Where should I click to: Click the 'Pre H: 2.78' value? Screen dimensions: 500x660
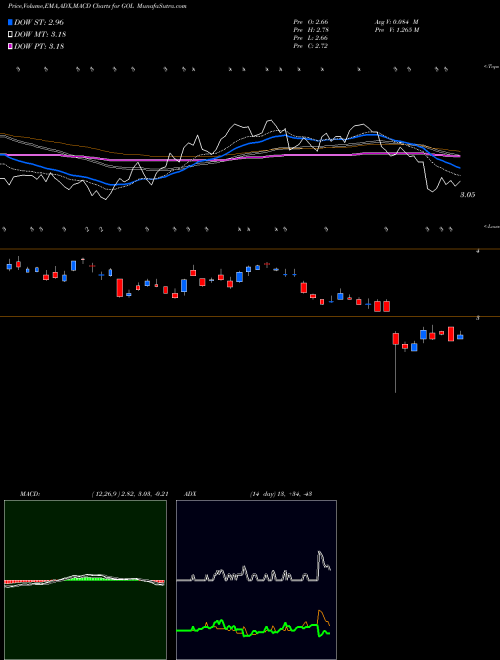point(311,30)
